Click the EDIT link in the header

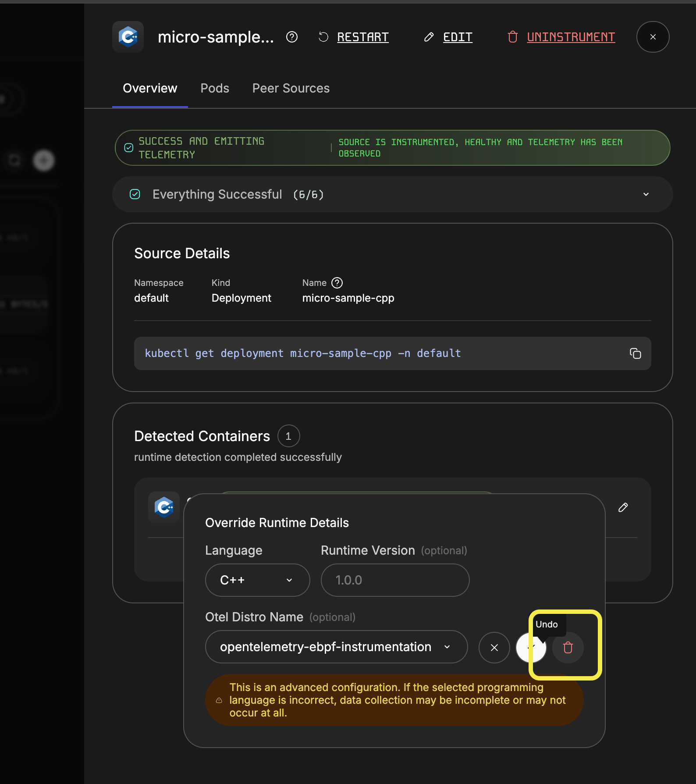458,37
